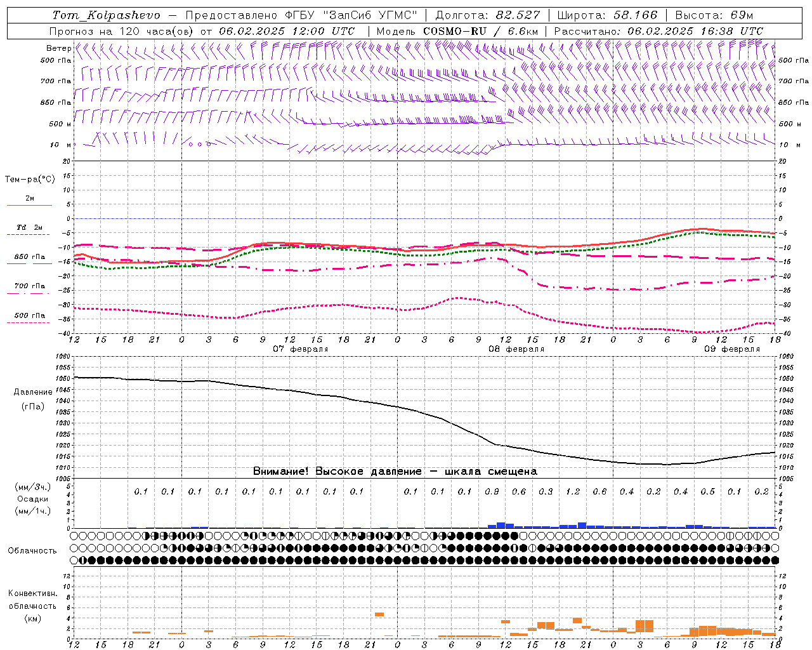Click the (гПа) unit under Давление

(33, 407)
